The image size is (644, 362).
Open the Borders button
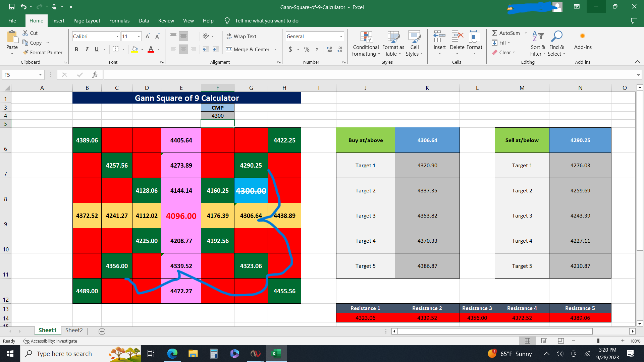click(x=116, y=49)
